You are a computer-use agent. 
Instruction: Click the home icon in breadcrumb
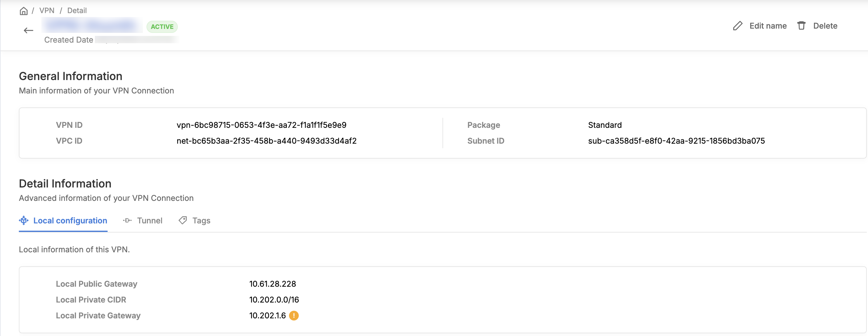23,11
